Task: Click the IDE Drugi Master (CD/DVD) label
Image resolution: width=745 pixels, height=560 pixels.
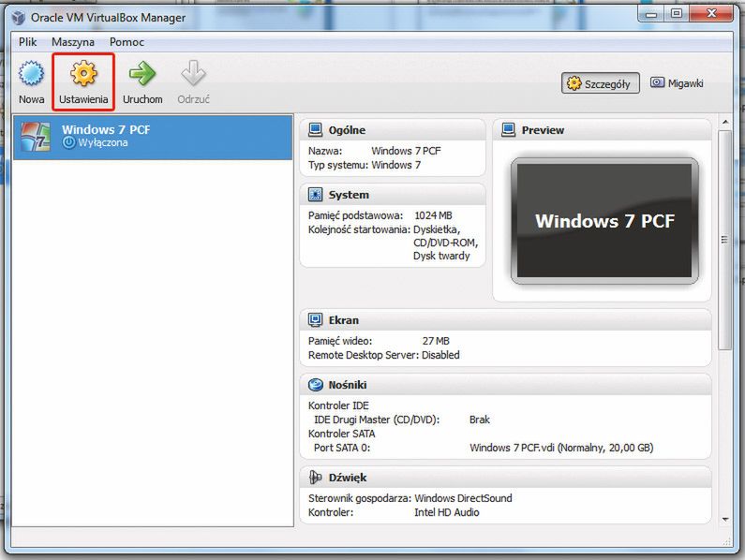Action: tap(377, 420)
